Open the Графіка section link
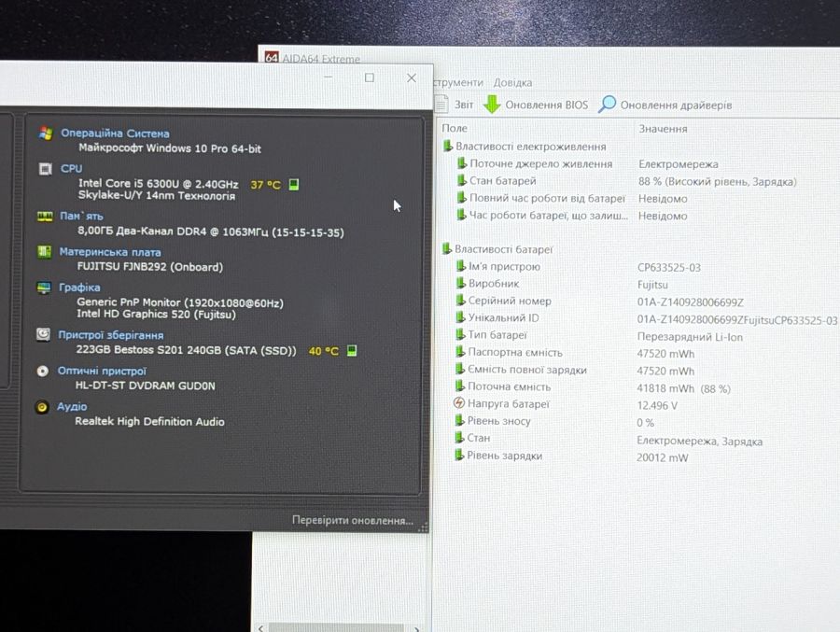Screen dimensions: 840x632 point(79,288)
